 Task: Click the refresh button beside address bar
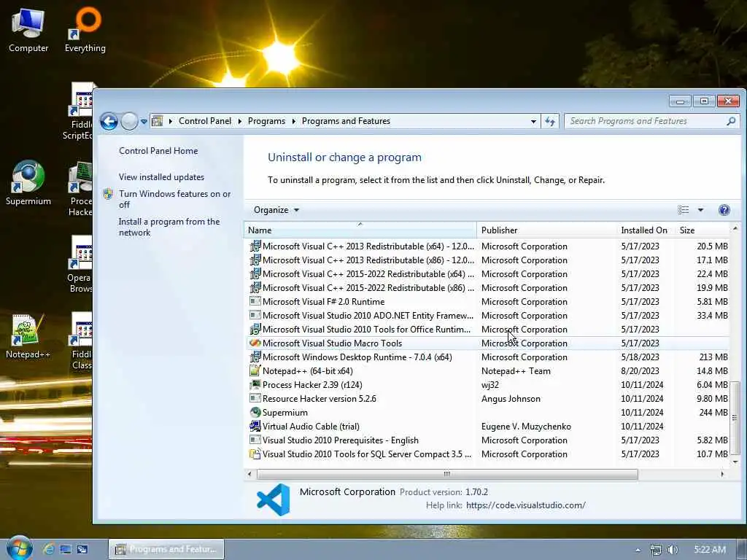pyautogui.click(x=550, y=122)
